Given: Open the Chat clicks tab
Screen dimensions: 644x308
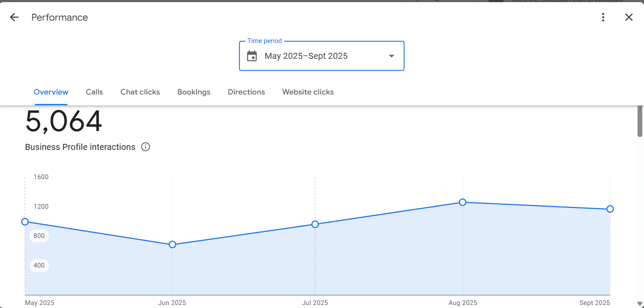Looking at the screenshot, I should coord(140,92).
